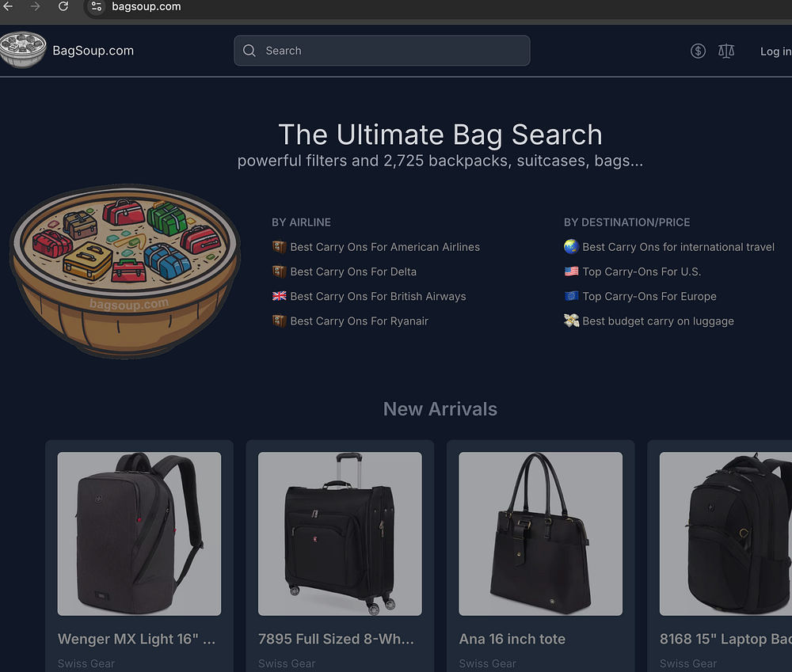Click the bagsoup.com address bar URL
Image resolution: width=792 pixels, height=672 pixels.
(x=146, y=6)
